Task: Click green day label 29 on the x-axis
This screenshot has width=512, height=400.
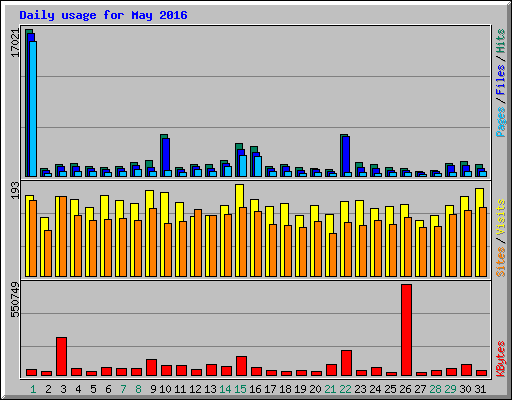Action: [x=450, y=389]
